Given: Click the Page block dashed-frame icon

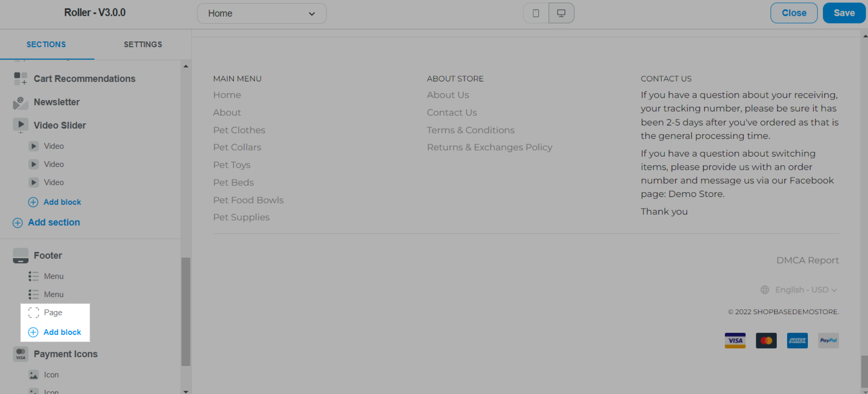Looking at the screenshot, I should pos(34,313).
